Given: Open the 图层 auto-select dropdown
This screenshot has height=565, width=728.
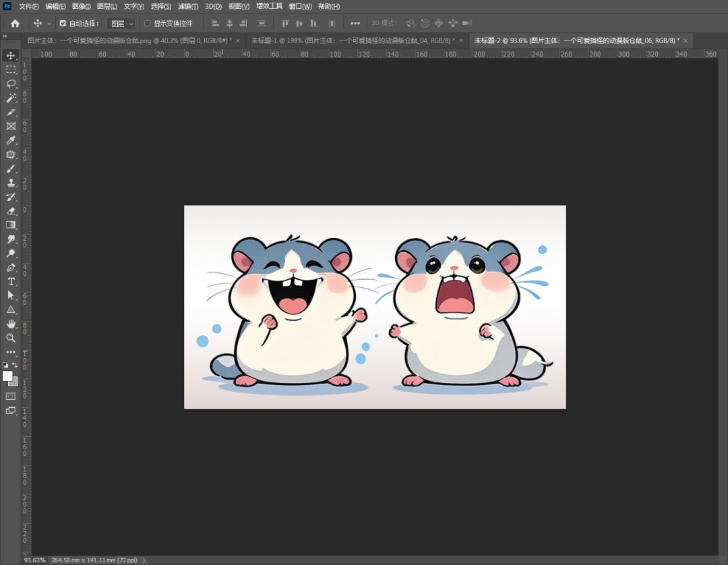Looking at the screenshot, I should [120, 22].
